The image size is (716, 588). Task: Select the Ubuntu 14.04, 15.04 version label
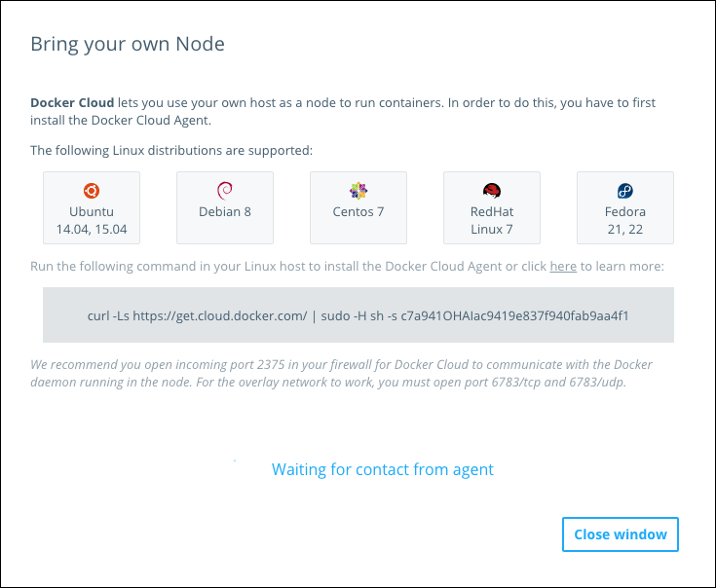click(92, 221)
